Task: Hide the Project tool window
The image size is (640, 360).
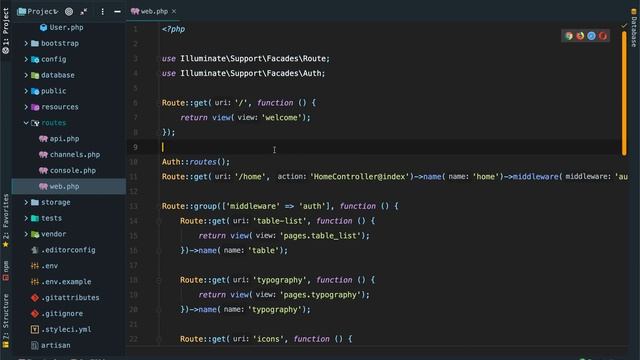Action: click(x=117, y=11)
